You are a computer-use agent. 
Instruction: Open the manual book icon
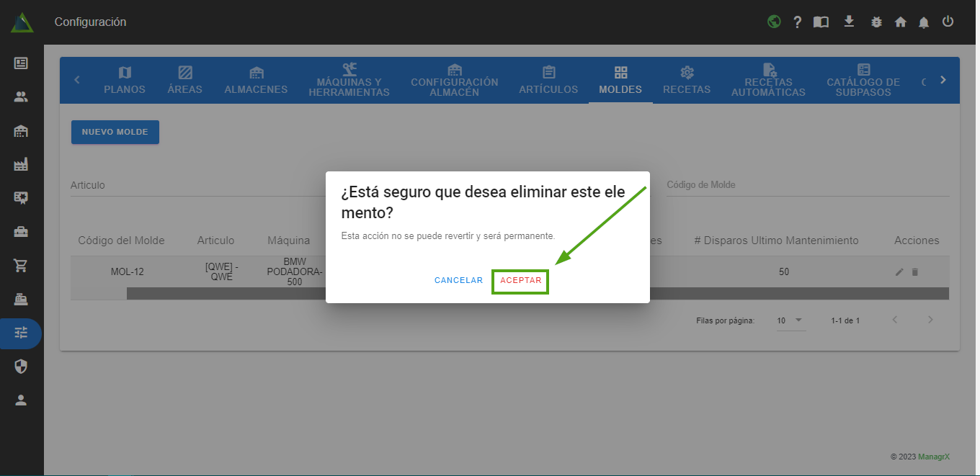tap(821, 22)
